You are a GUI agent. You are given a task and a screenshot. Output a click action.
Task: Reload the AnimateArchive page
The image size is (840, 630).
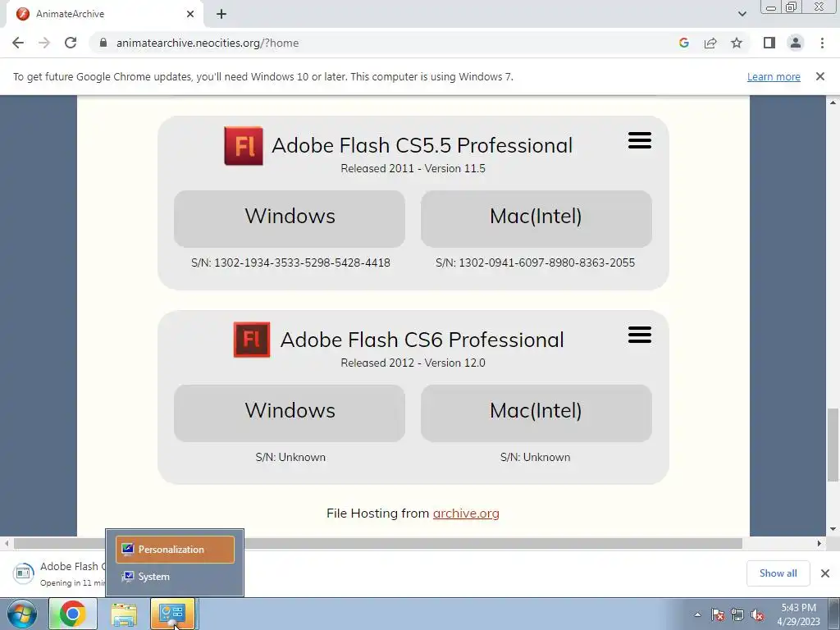[x=71, y=43]
